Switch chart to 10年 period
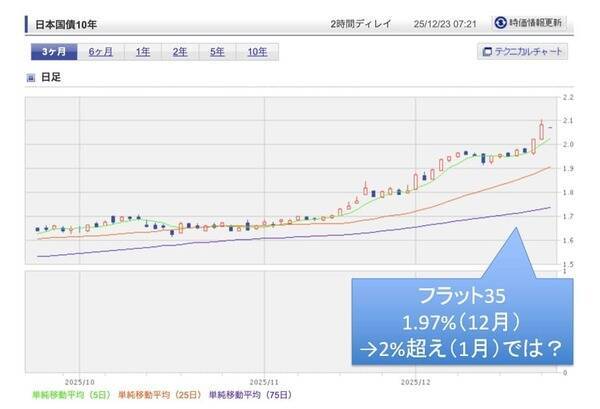Viewport: 600px width, 409px height. [257, 52]
